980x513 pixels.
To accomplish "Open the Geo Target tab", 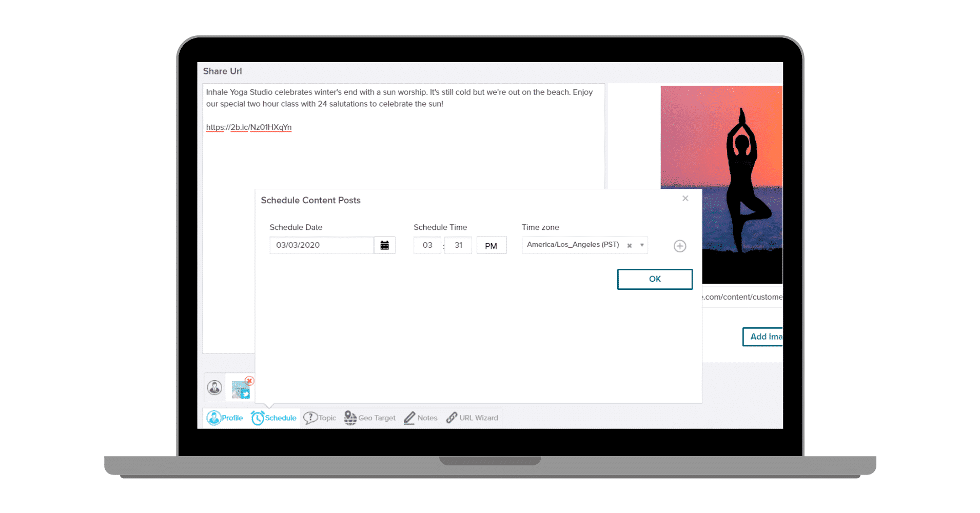I will click(370, 418).
